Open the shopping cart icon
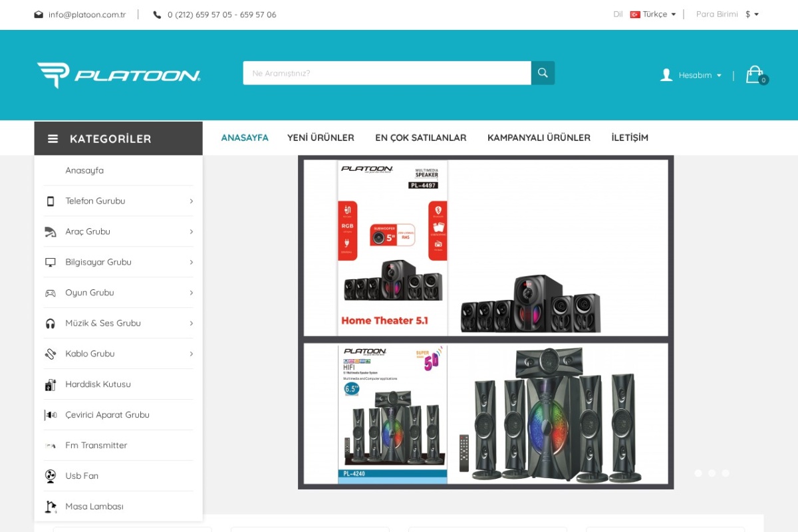 click(754, 74)
